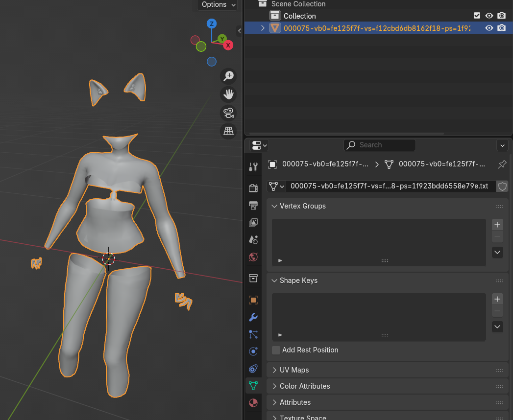Screen dimensions: 513x420
Task: Hide Collection in viewport via eye icon
Action: click(x=489, y=16)
